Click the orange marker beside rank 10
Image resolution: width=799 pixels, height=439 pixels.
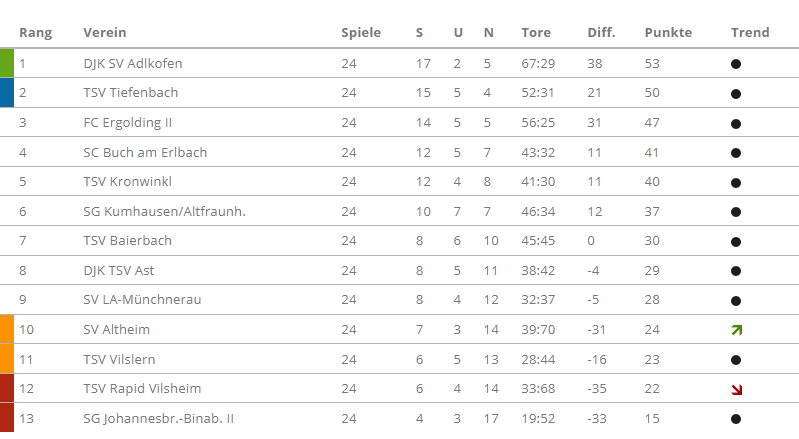pos(7,329)
